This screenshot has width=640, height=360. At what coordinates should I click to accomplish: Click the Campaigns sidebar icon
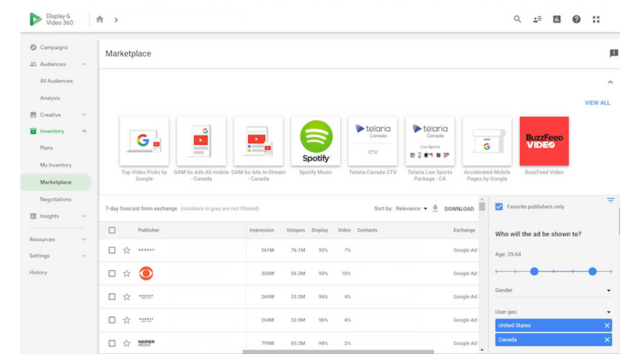tap(33, 47)
